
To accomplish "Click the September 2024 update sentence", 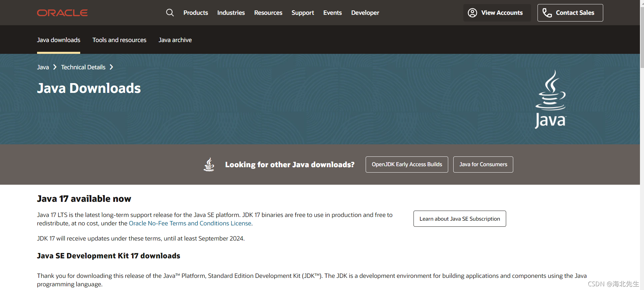I will [141, 239].
